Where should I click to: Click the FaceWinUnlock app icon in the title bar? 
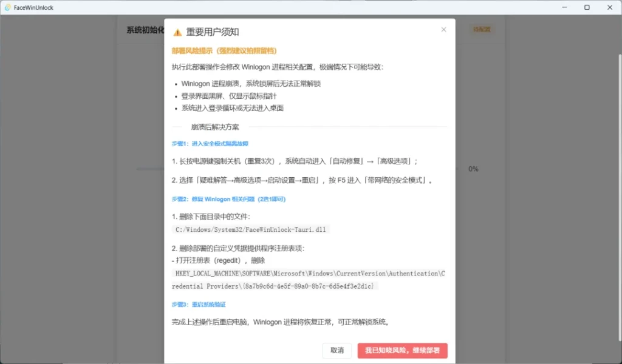[9, 7]
